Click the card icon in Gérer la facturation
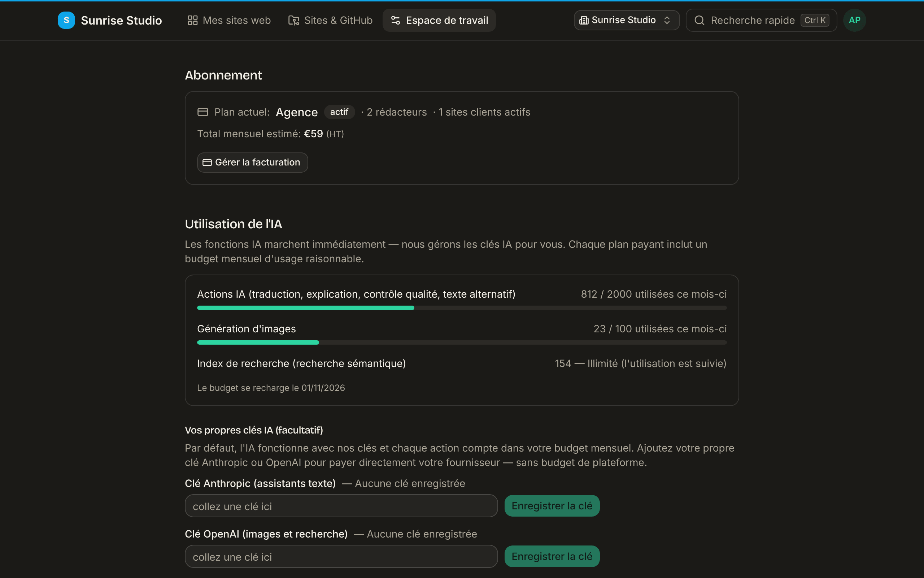Viewport: 924px width, 578px height. tap(207, 163)
